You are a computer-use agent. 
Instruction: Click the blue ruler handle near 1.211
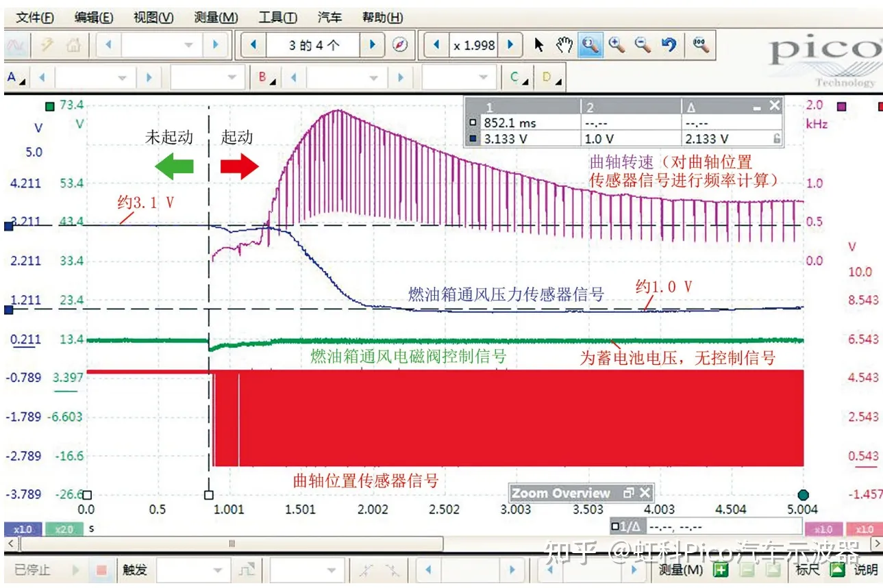(8, 309)
